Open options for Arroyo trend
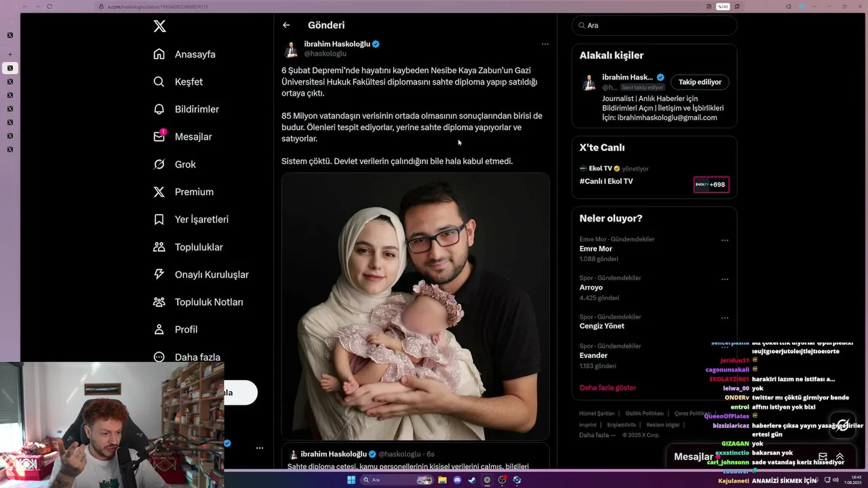The image size is (868, 488). coord(725,279)
